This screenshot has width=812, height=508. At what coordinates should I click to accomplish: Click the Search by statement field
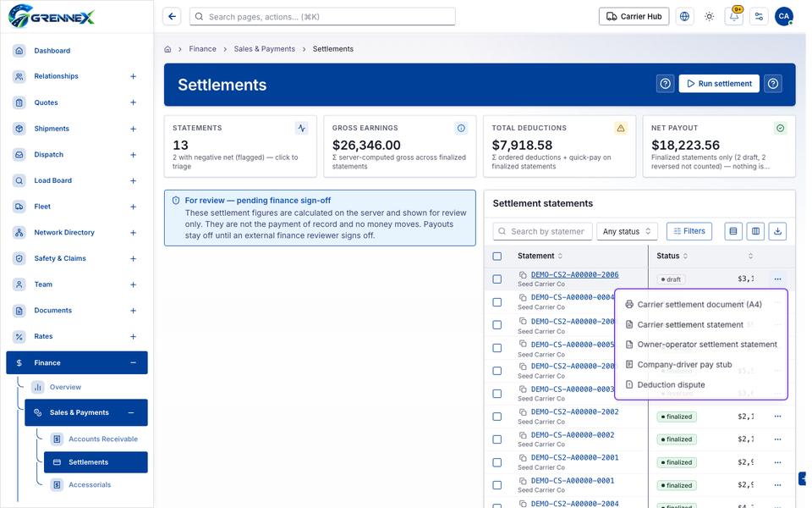(x=541, y=231)
